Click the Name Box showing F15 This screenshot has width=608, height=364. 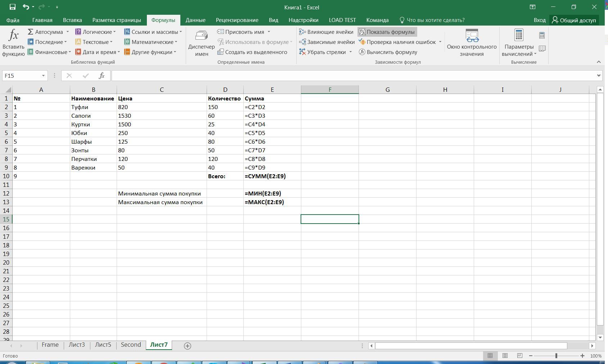[x=22, y=76]
